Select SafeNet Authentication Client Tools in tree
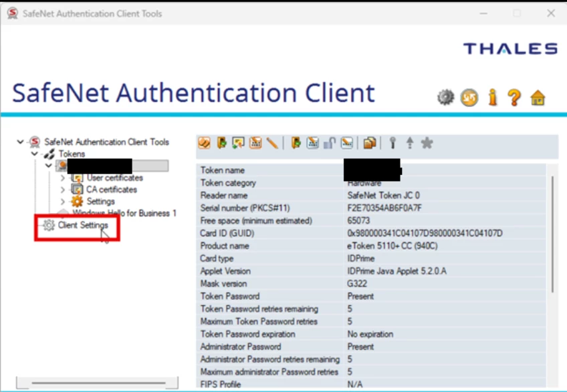567x392 pixels. click(x=106, y=142)
